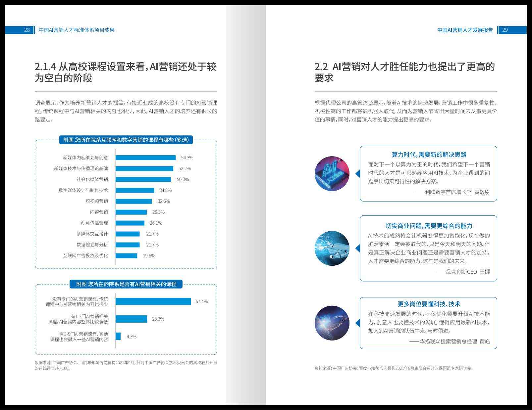Viewport: 532px width, 410px height.
Task: Click attribution 品众创新CEO 王娜
Action: (463, 272)
